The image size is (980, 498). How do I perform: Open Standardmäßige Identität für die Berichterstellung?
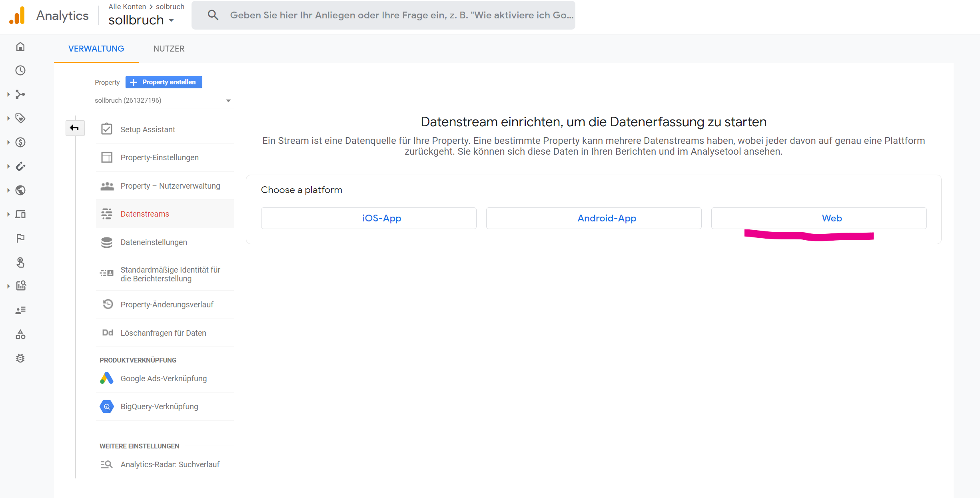(x=165, y=273)
